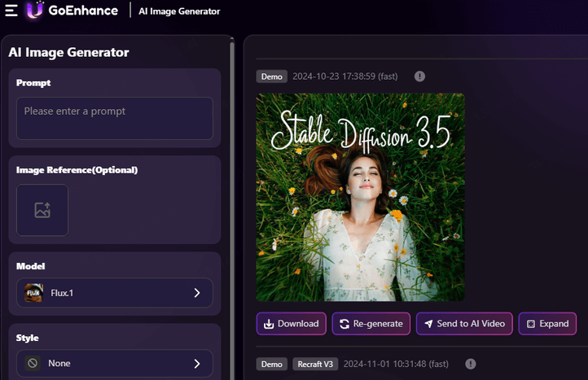Viewport: 588px width, 380px height.
Task: Open the Style None selector
Action: coord(115,363)
